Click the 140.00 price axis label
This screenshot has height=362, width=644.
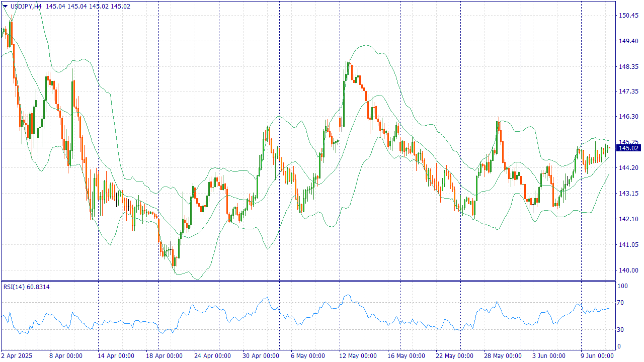point(628,270)
